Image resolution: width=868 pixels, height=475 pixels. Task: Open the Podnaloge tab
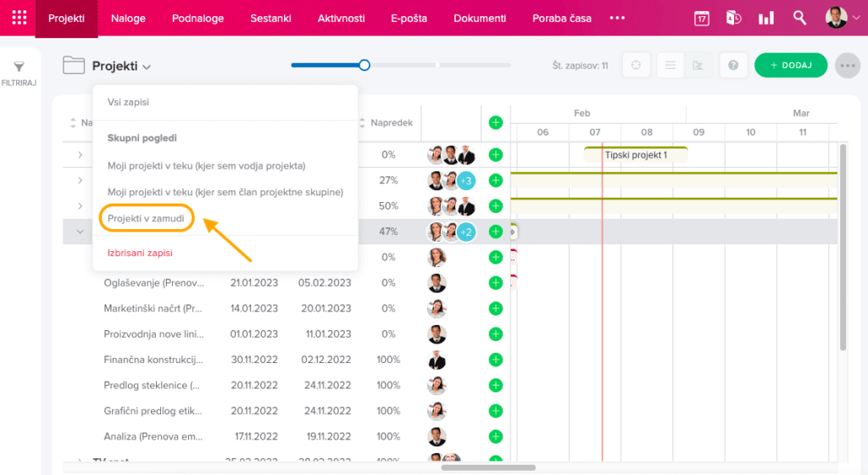click(x=198, y=18)
